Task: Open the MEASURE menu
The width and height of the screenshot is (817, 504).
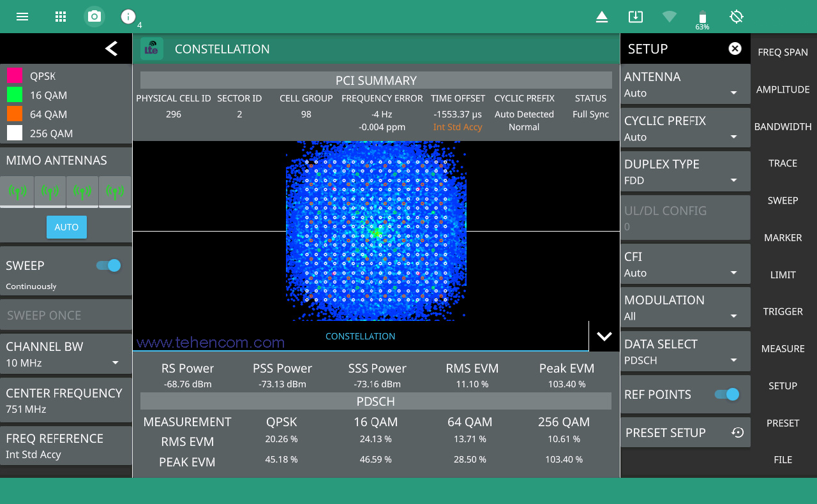Action: pos(783,348)
